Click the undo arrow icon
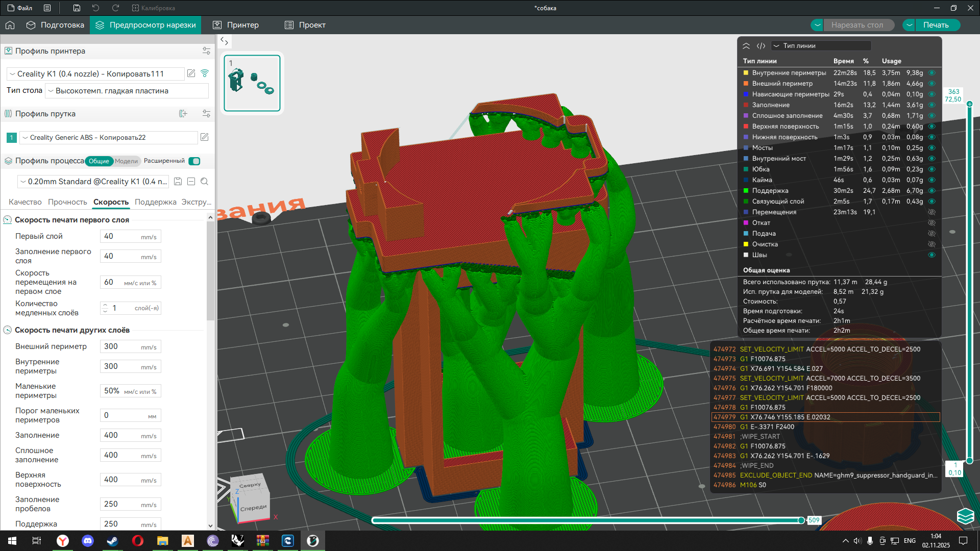Viewport: 980px width, 551px height. [96, 8]
